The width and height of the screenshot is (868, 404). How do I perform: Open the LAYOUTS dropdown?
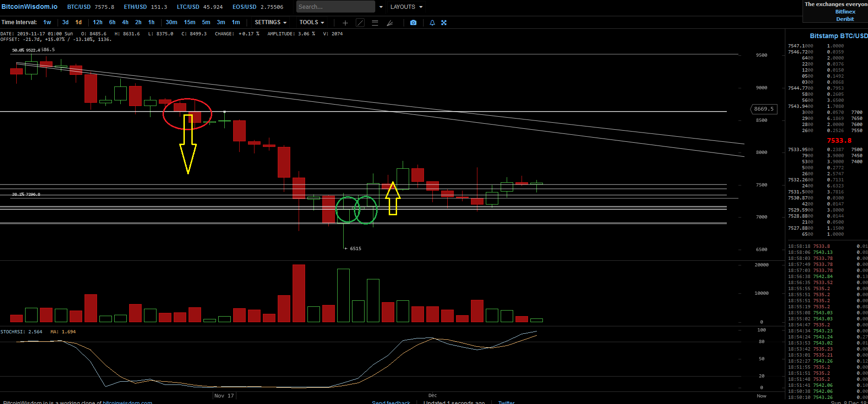click(x=406, y=7)
